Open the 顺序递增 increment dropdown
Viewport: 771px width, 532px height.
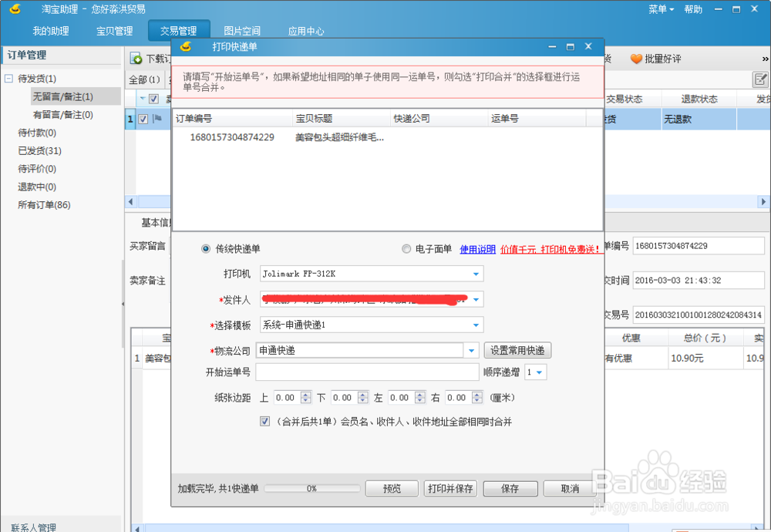(x=540, y=372)
